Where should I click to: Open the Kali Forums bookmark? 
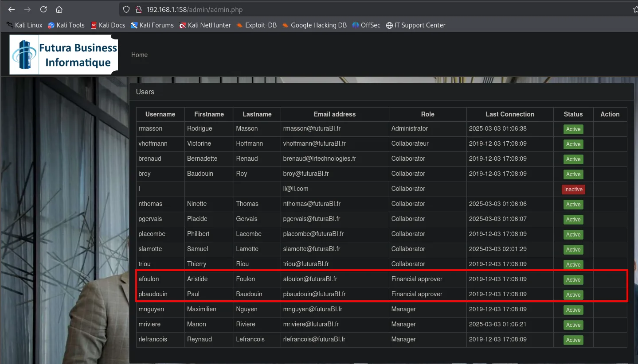tap(152, 25)
